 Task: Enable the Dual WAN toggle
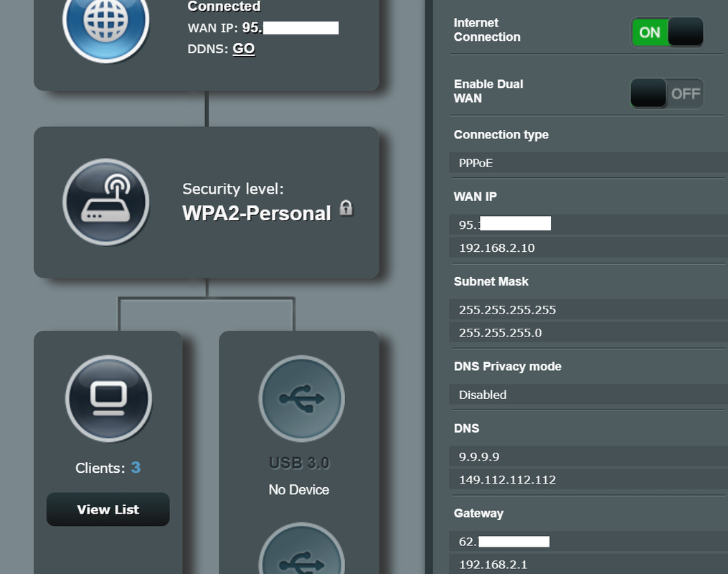(666, 94)
